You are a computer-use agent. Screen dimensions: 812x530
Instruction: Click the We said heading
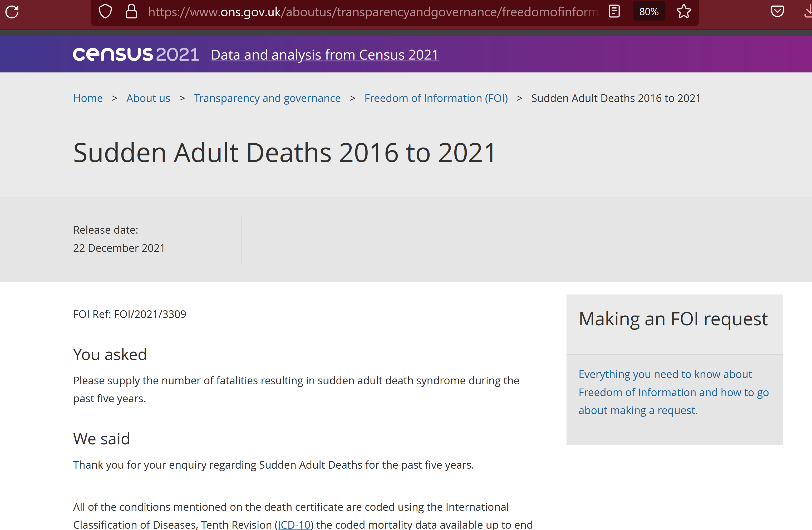click(x=101, y=439)
